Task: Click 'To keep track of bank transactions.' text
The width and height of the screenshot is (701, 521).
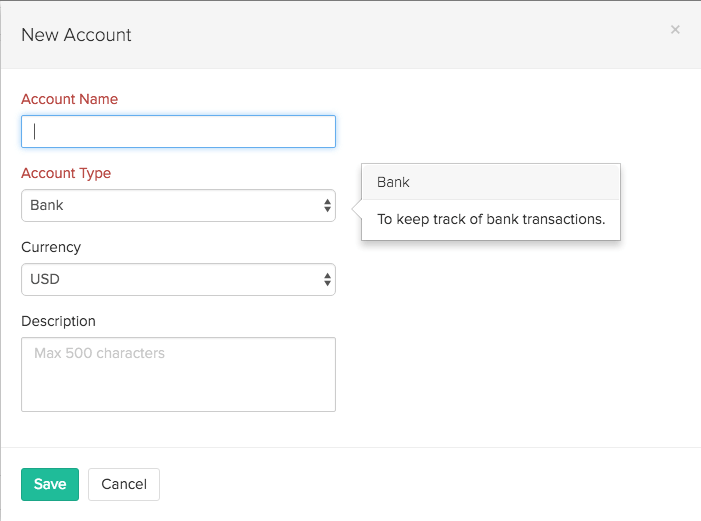Action: point(491,220)
